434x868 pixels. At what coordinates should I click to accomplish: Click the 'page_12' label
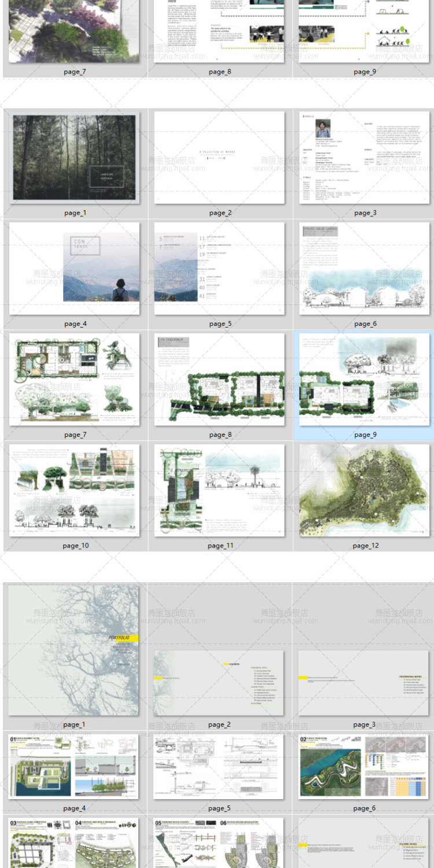point(365,546)
